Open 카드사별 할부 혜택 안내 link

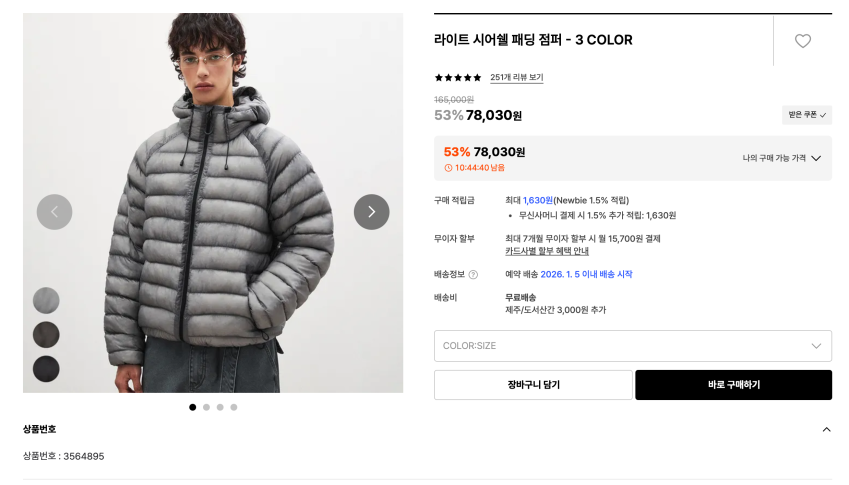click(x=546, y=251)
